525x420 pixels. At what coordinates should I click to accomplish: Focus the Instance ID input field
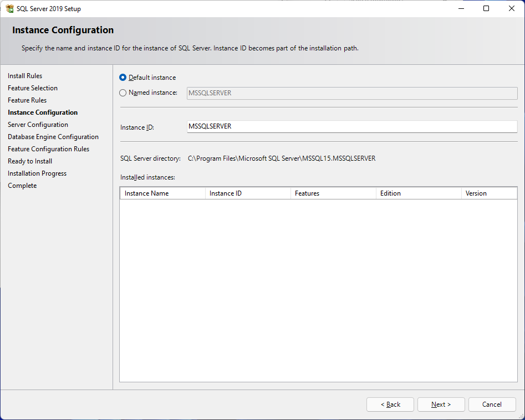point(352,126)
